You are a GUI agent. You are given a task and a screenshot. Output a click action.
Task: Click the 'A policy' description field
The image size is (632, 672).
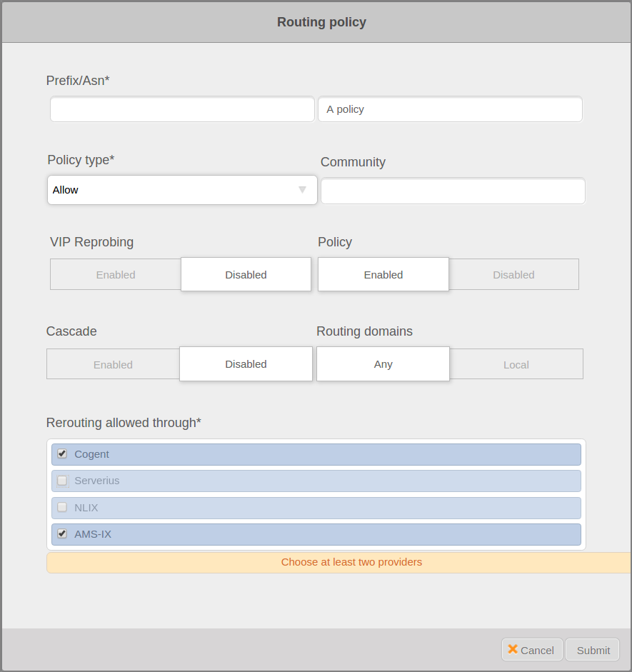click(451, 109)
